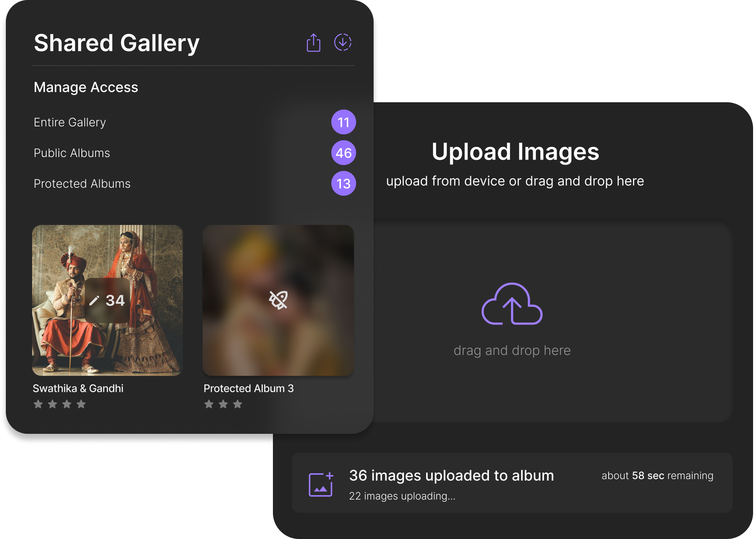Viewport: 756px width, 539px height.
Task: Click the hidden-eye icon on Protected Album 3
Action: pyautogui.click(x=278, y=300)
